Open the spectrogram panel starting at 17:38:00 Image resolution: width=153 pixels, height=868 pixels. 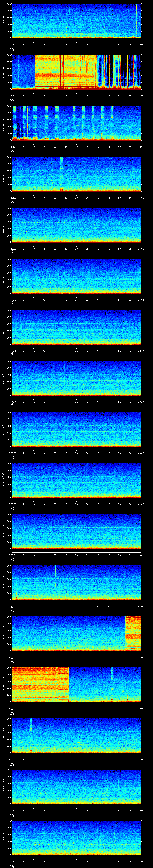77,481
